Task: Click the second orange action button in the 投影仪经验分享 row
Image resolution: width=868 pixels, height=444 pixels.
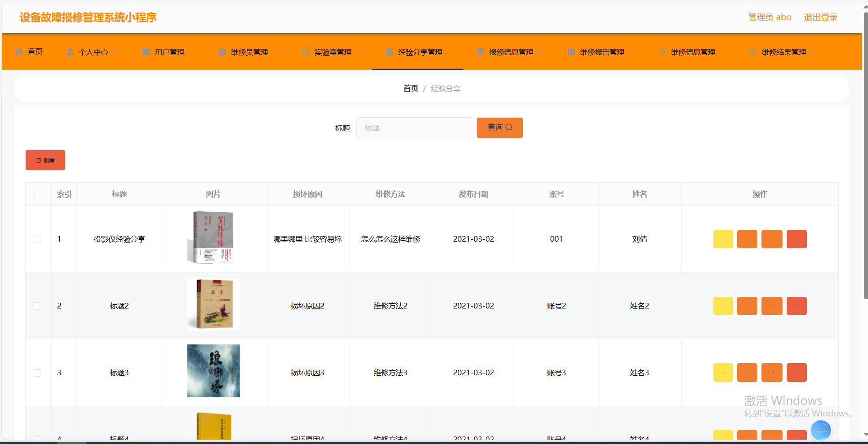Action: tap(772, 239)
